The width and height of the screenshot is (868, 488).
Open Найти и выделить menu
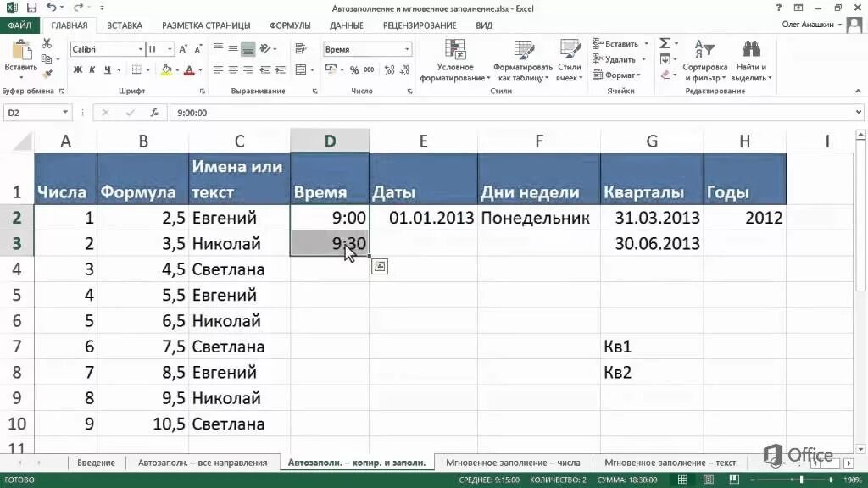(x=751, y=60)
